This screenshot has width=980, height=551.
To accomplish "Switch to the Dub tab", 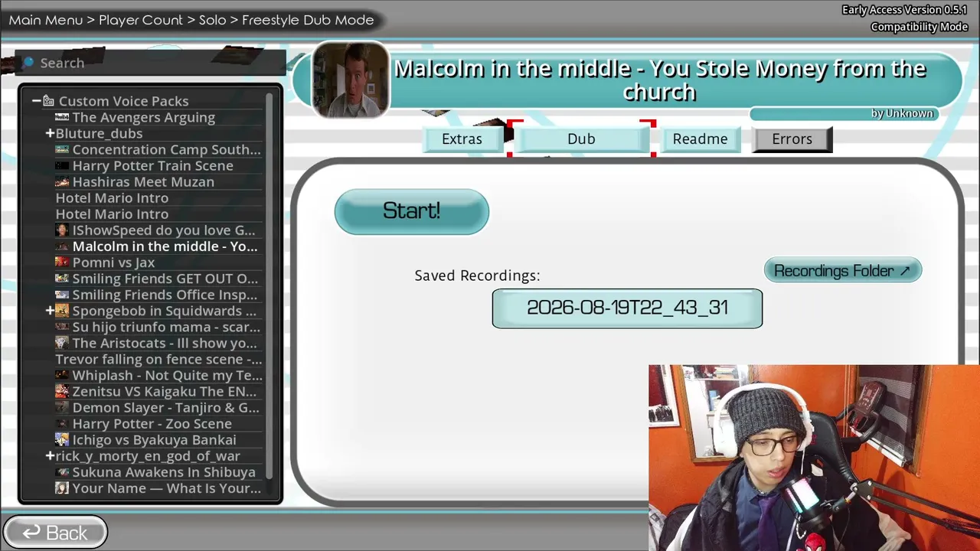I will click(581, 139).
